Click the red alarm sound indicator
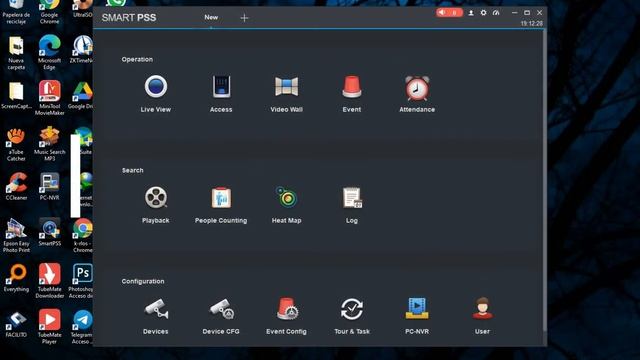640x360 pixels. (x=449, y=13)
